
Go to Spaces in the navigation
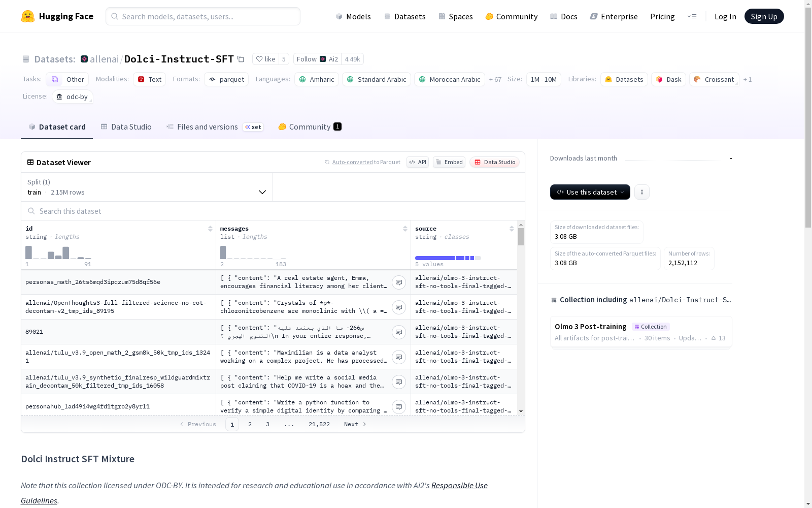[x=456, y=16]
